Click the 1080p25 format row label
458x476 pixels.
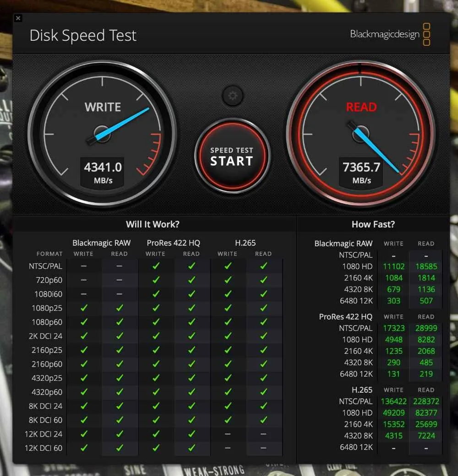click(x=47, y=308)
